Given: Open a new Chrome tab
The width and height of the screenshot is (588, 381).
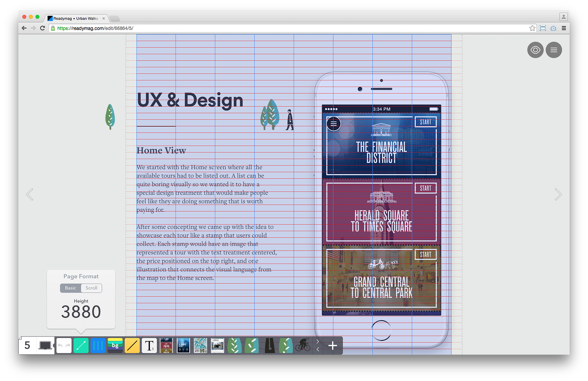Looking at the screenshot, I should pyautogui.click(x=114, y=18).
